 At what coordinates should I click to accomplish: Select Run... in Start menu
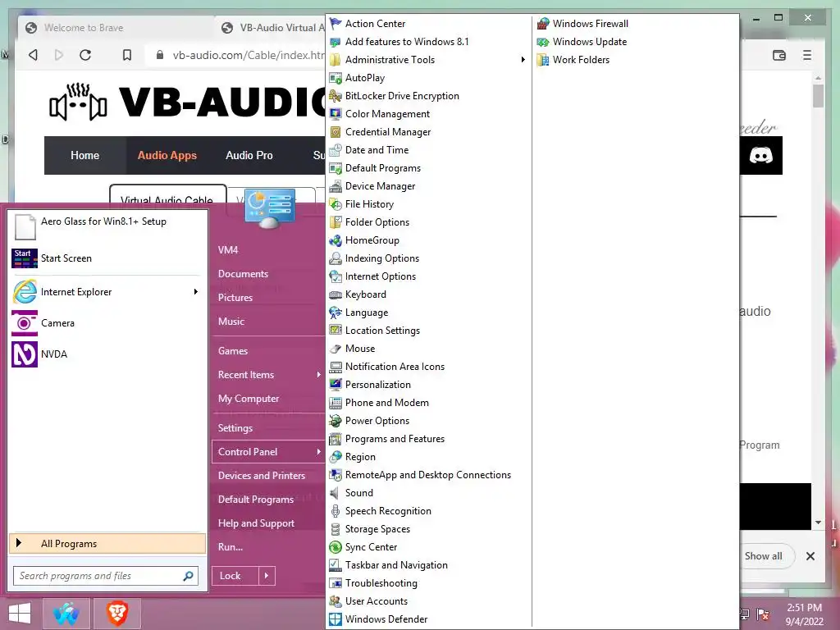tap(231, 547)
